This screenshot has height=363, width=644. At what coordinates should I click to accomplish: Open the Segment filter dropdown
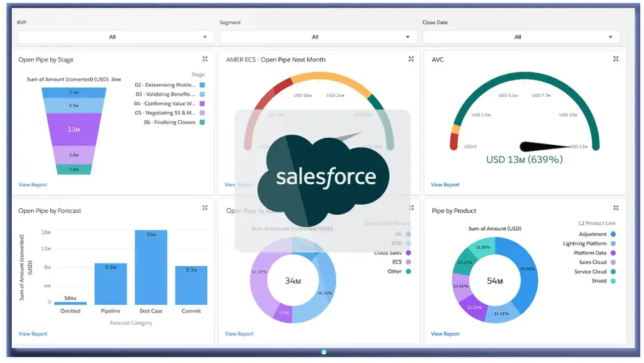pyautogui.click(x=318, y=37)
